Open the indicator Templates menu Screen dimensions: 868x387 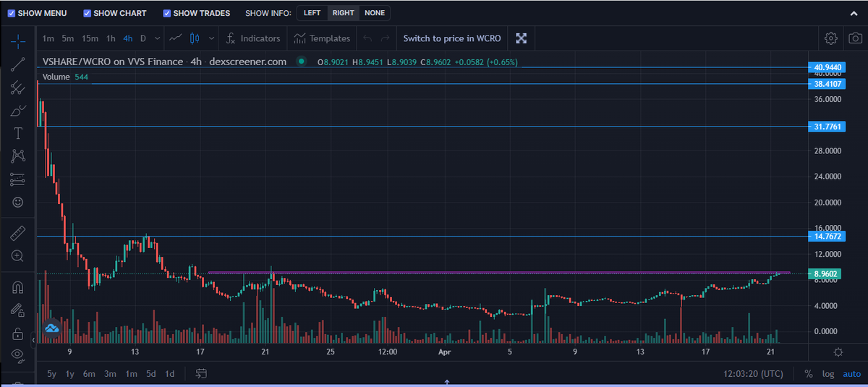[x=322, y=38]
